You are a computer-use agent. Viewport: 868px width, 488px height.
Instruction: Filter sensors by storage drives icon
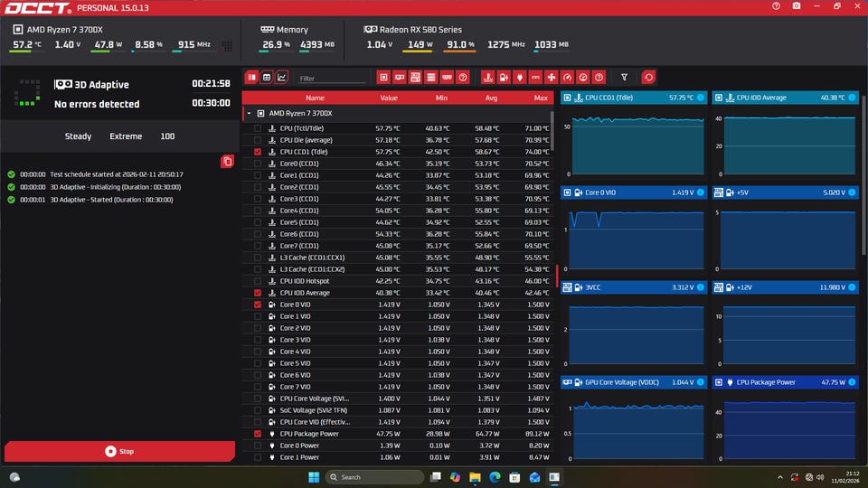(x=431, y=78)
